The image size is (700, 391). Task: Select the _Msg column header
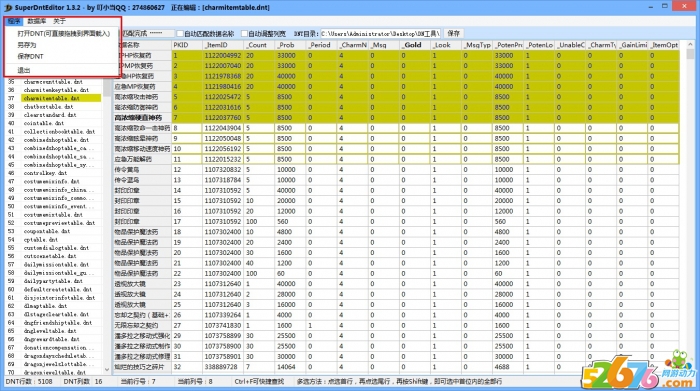click(383, 45)
